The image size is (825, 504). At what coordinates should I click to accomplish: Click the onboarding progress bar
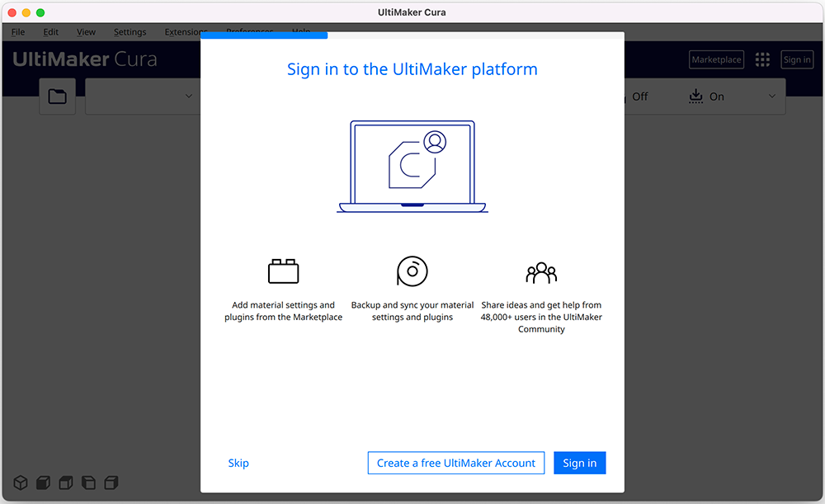(x=412, y=35)
